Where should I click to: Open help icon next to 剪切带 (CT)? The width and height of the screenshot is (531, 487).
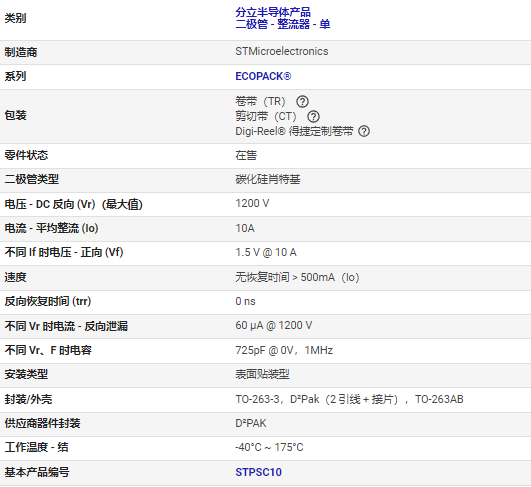[x=313, y=116]
